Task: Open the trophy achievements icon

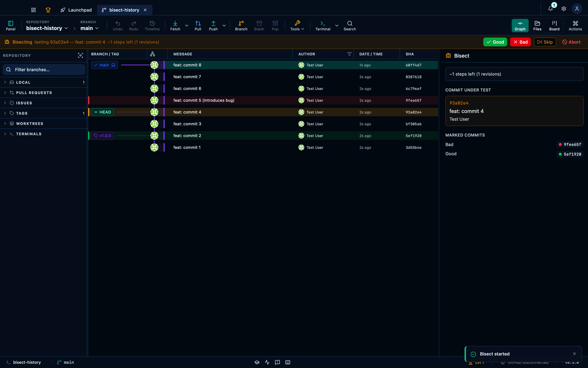Action: point(48,10)
